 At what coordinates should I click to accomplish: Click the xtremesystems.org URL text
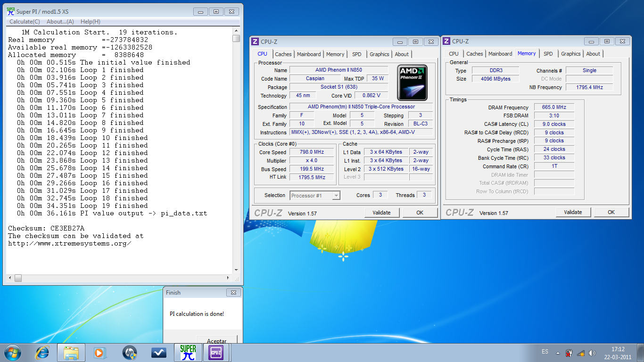(x=69, y=243)
